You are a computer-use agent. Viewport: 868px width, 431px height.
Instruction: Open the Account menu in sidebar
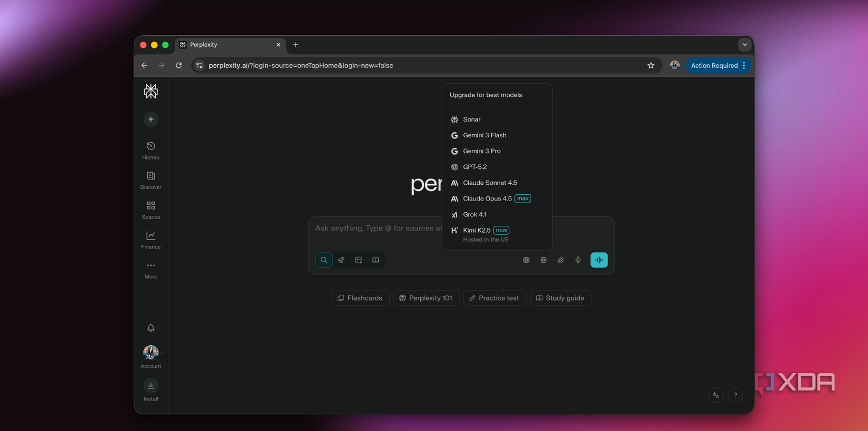(x=151, y=357)
